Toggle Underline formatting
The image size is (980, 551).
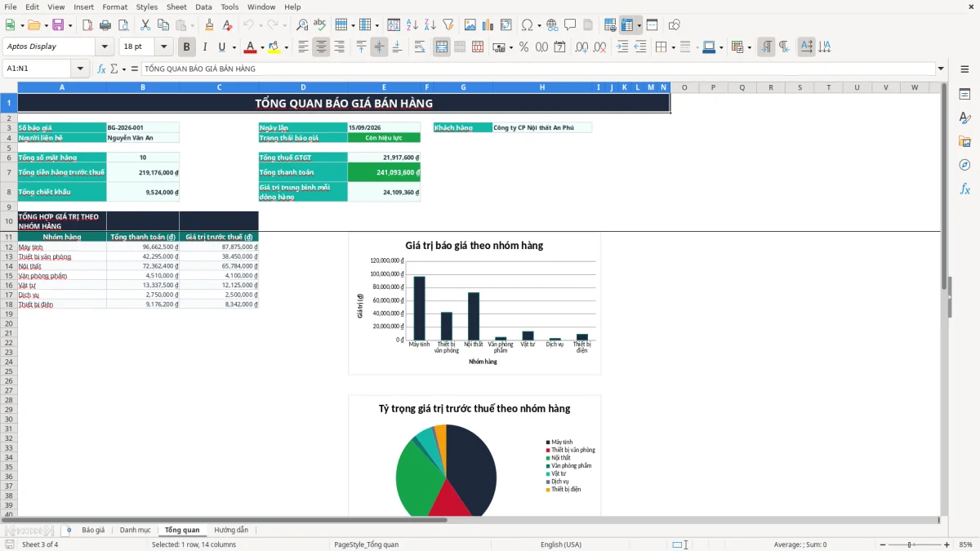click(221, 47)
